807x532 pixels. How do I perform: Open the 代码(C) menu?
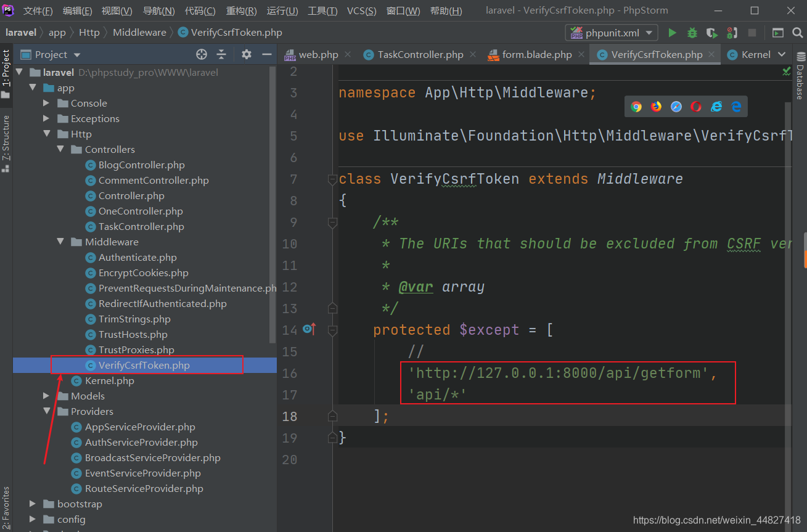click(x=200, y=10)
